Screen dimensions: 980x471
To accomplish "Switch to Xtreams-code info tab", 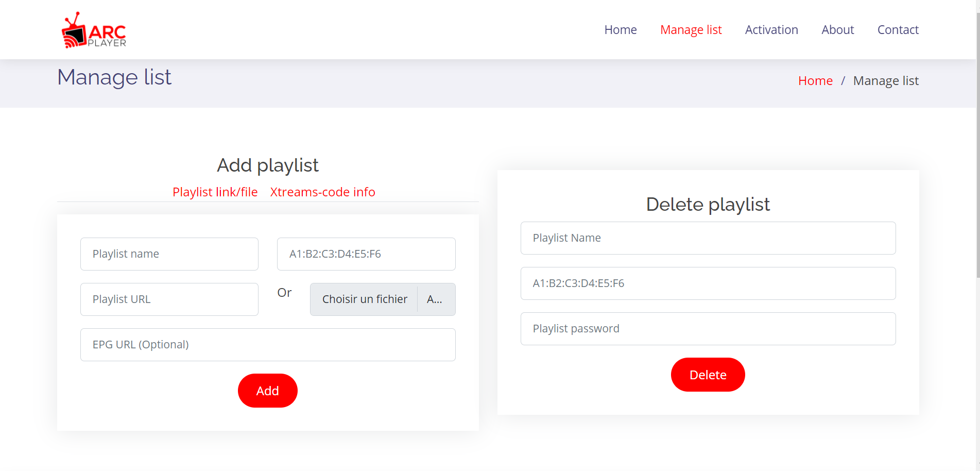I will pyautogui.click(x=322, y=192).
